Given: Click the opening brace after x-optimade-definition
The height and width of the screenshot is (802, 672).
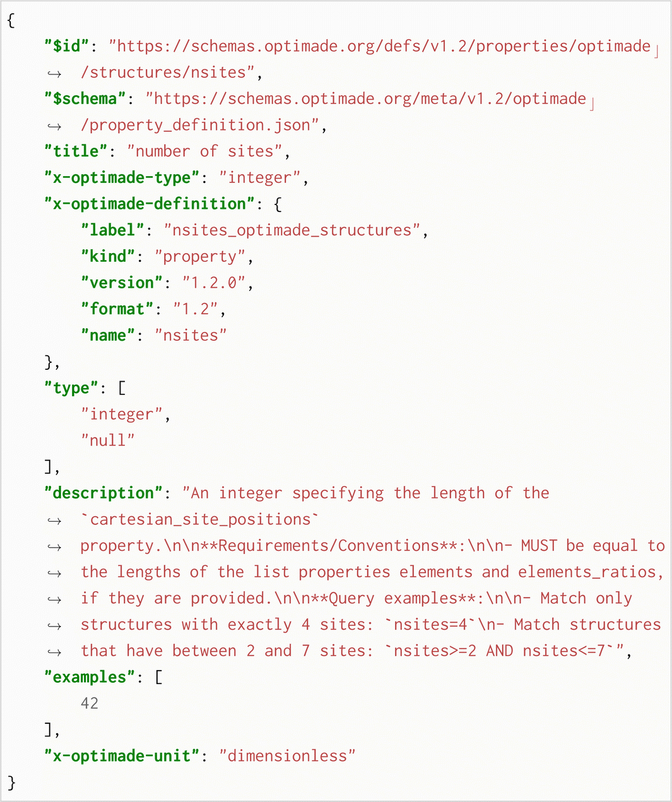Looking at the screenshot, I should tap(278, 204).
